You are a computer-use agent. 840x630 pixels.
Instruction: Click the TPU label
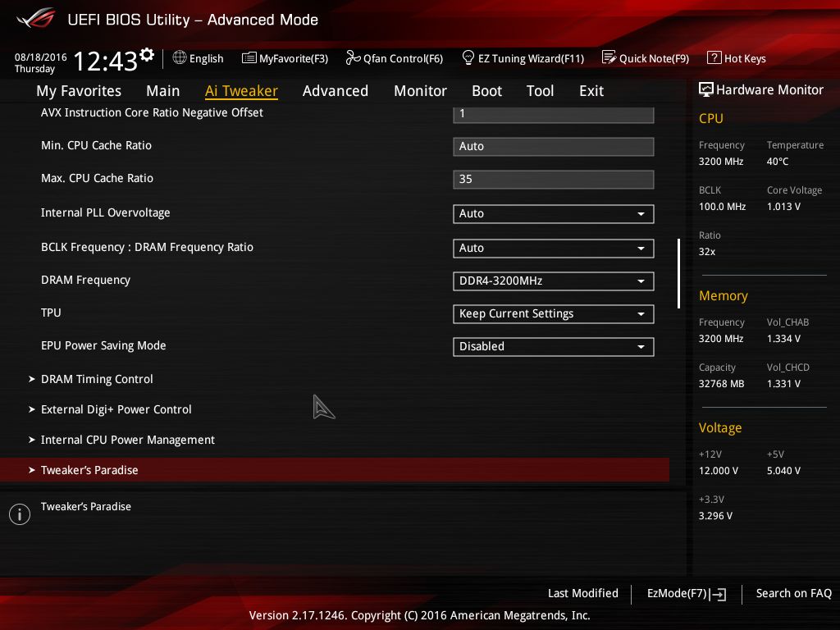point(51,313)
